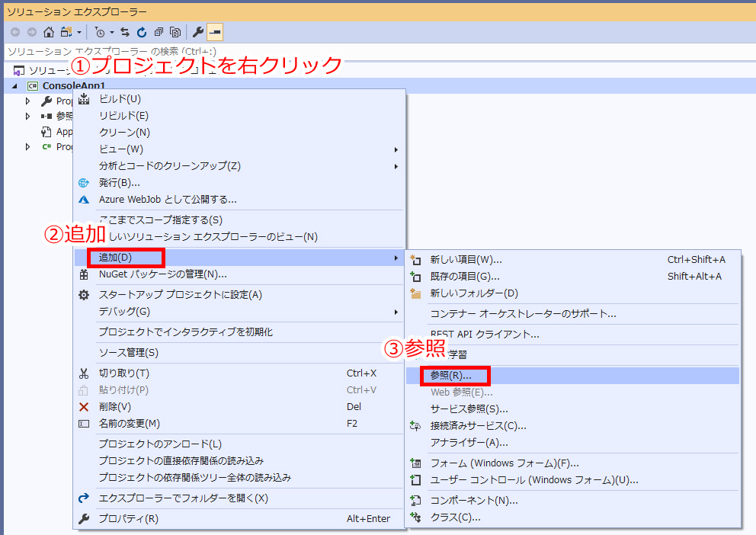Click the build icon next to ビルド(U)

tap(84, 99)
